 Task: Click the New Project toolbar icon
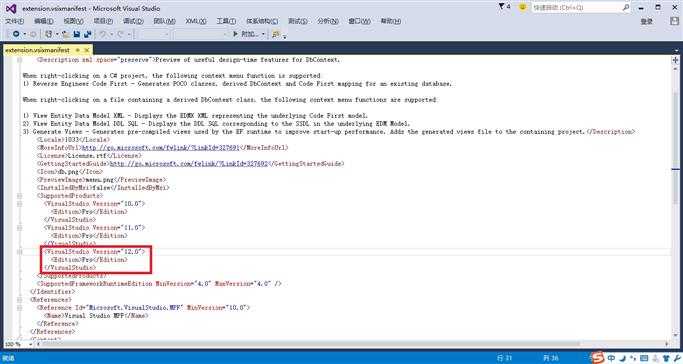pos(48,34)
